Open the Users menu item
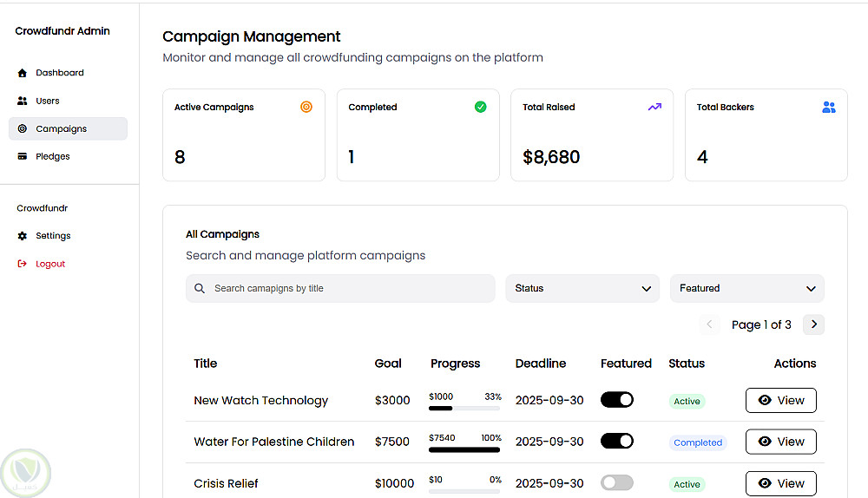Image resolution: width=868 pixels, height=498 pixels. click(48, 101)
